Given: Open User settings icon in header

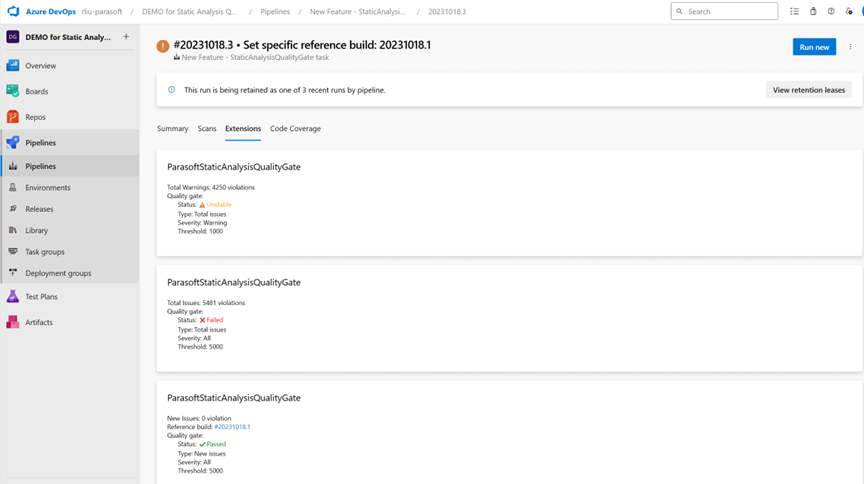Looking at the screenshot, I should coord(849,12).
